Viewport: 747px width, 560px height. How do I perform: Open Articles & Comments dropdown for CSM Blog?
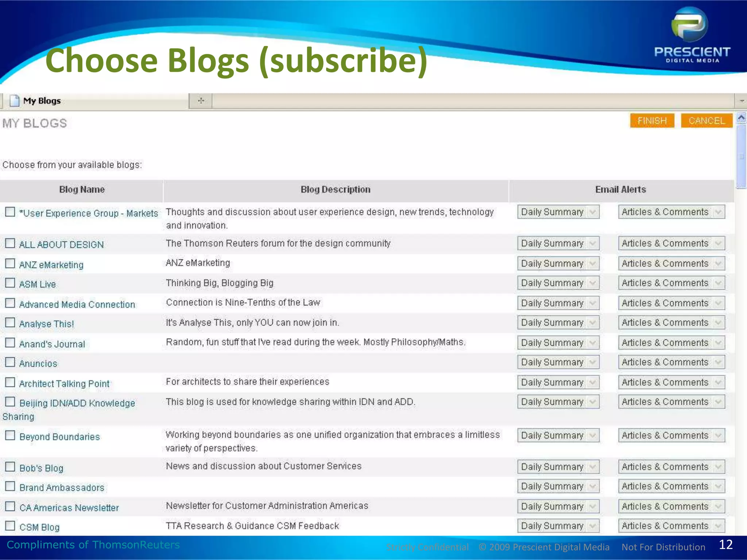(671, 526)
